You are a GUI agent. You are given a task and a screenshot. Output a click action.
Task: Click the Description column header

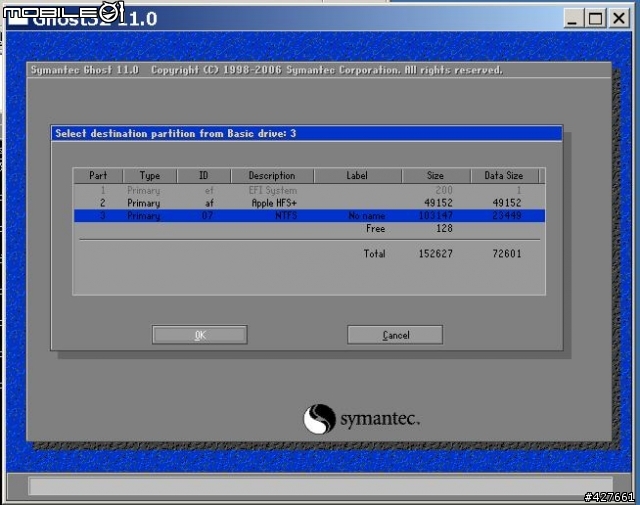coord(272,176)
